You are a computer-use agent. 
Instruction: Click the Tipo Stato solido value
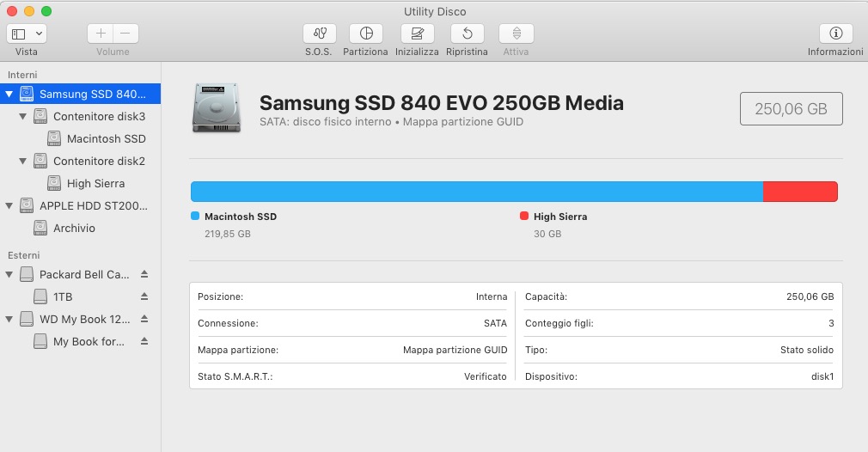(807, 350)
